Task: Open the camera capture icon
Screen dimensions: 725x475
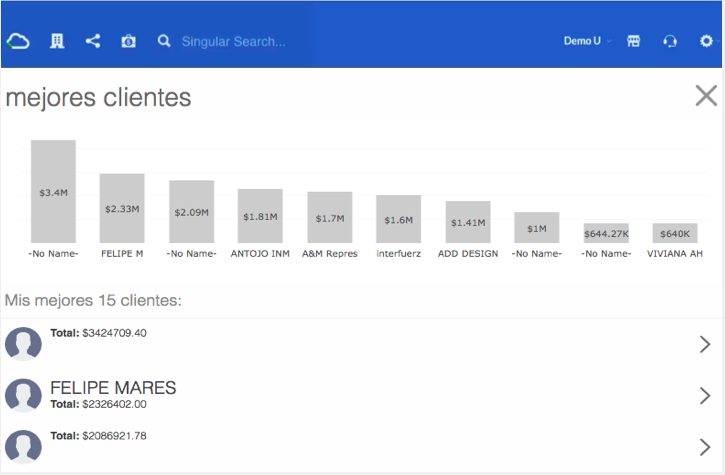Action: pyautogui.click(x=128, y=42)
